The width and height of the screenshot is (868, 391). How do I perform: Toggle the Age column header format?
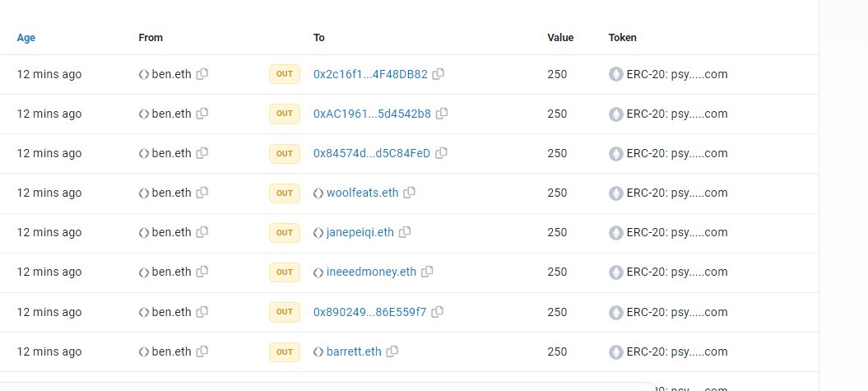click(x=26, y=38)
